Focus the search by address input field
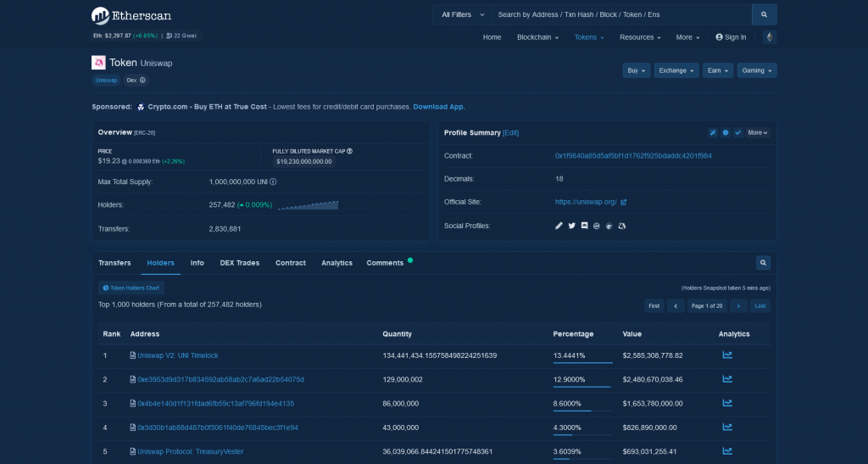Screen dimensions: 868x464 point(621,15)
